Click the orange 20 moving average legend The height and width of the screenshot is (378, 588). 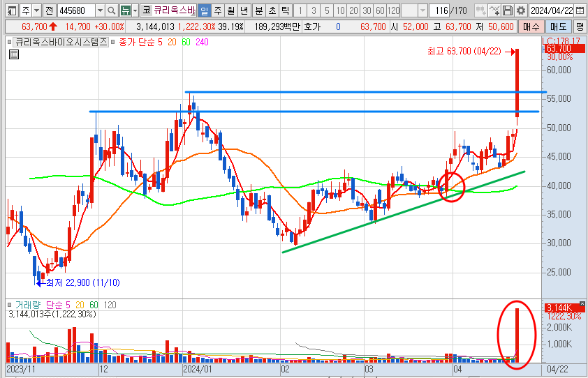172,43
